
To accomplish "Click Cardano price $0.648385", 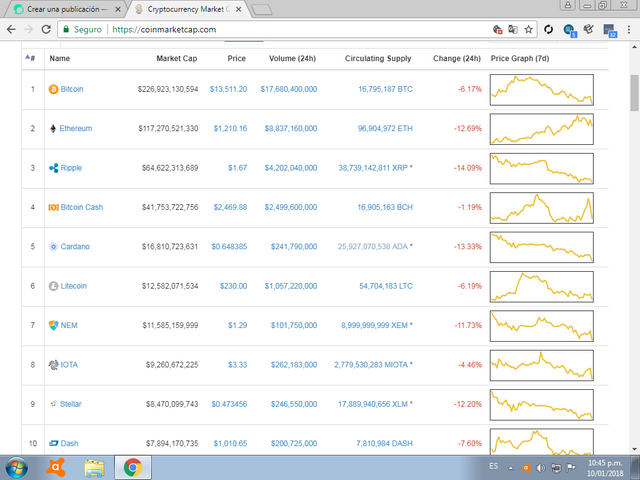I will pos(229,247).
